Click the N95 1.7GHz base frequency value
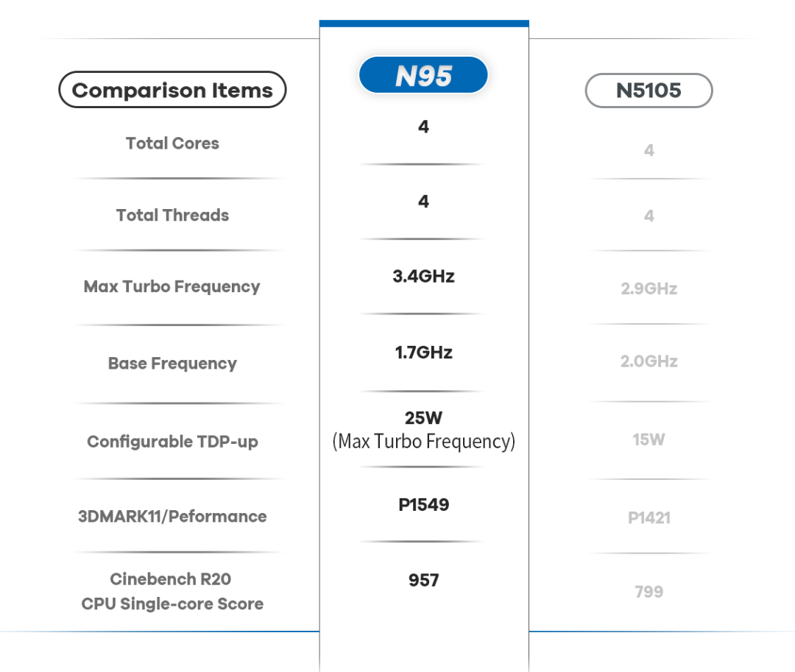This screenshot has width=795, height=672. [423, 353]
